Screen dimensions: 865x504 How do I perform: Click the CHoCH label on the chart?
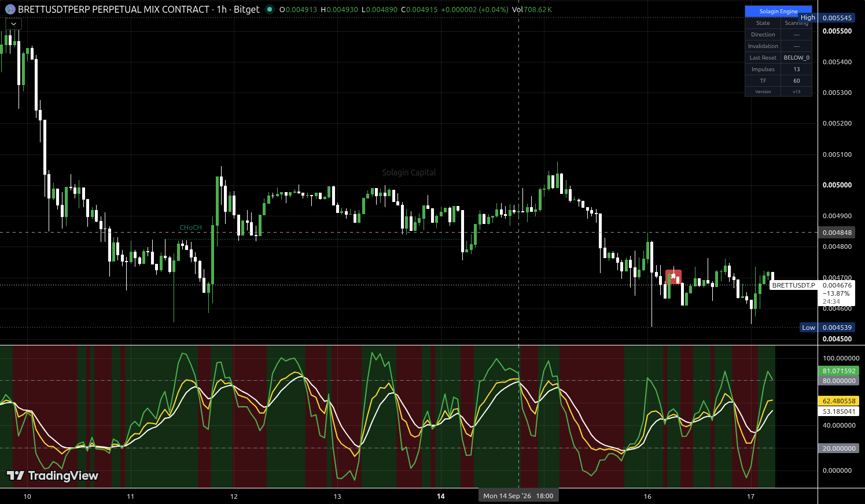click(191, 228)
